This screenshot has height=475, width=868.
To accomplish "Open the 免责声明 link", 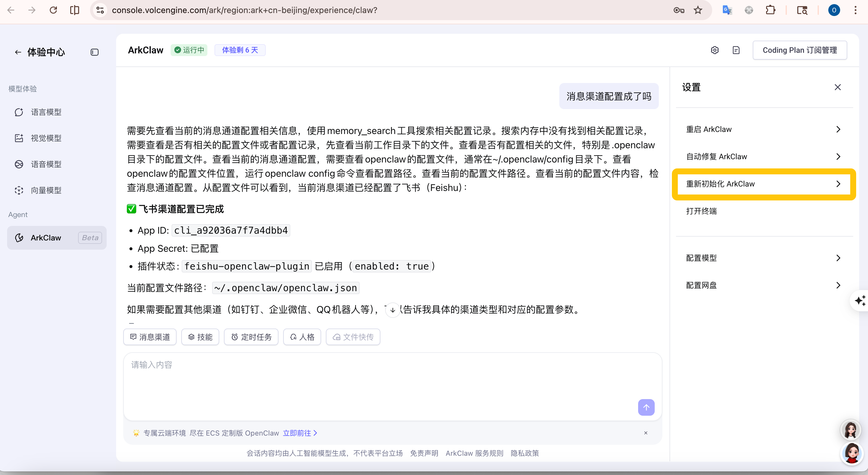I will coord(424,453).
